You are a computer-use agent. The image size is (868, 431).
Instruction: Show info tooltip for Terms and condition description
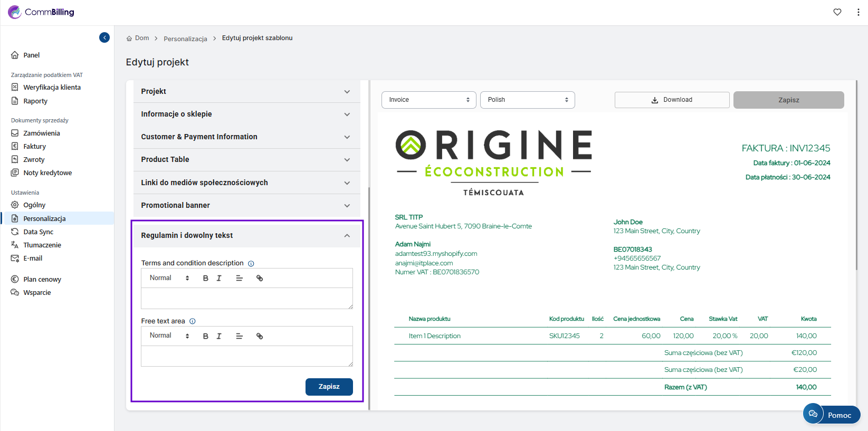(x=251, y=264)
